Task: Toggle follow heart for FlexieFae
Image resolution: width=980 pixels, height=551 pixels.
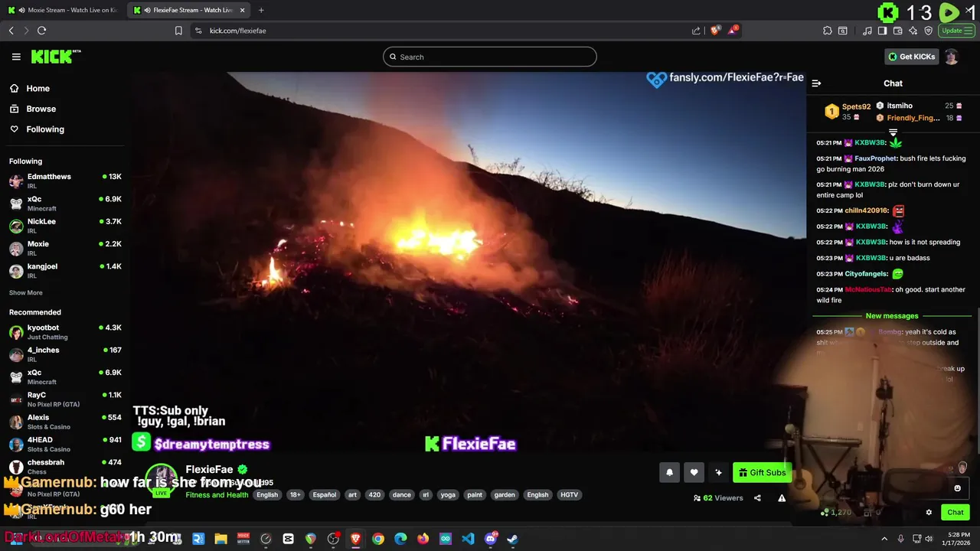Action: [x=694, y=472]
